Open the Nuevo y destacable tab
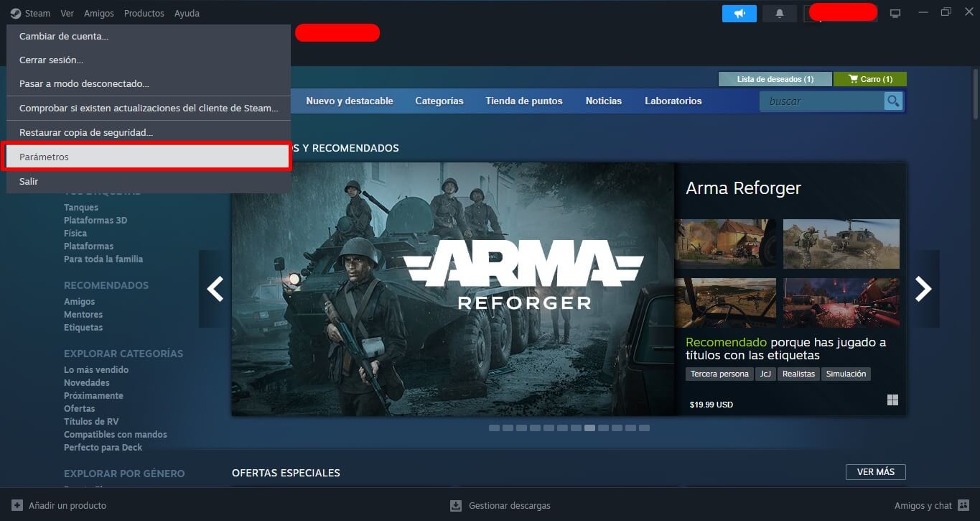This screenshot has width=980, height=521. click(x=350, y=101)
